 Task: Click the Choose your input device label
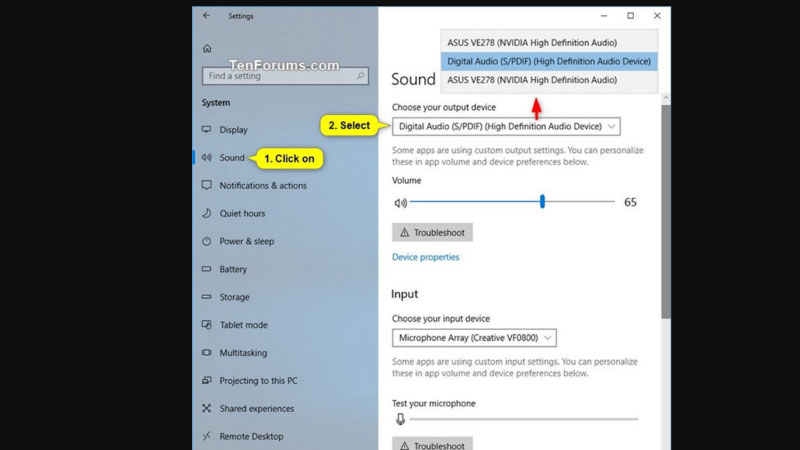[441, 318]
